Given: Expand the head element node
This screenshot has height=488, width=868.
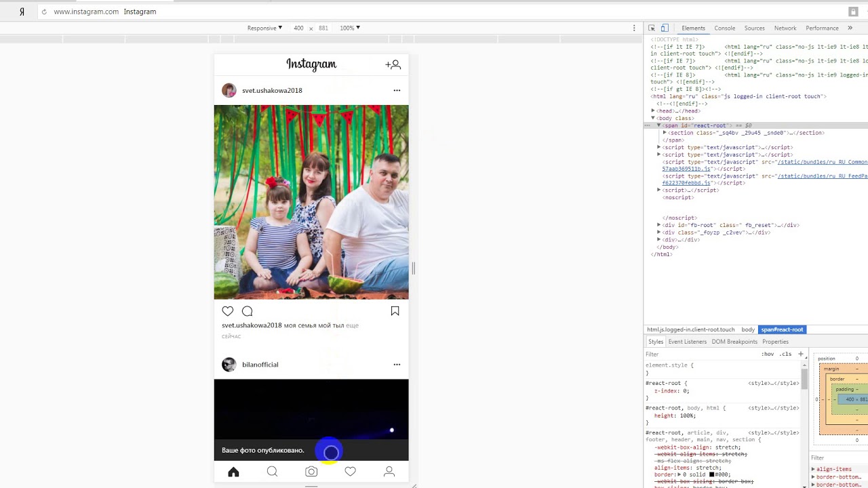Looking at the screenshot, I should [653, 110].
